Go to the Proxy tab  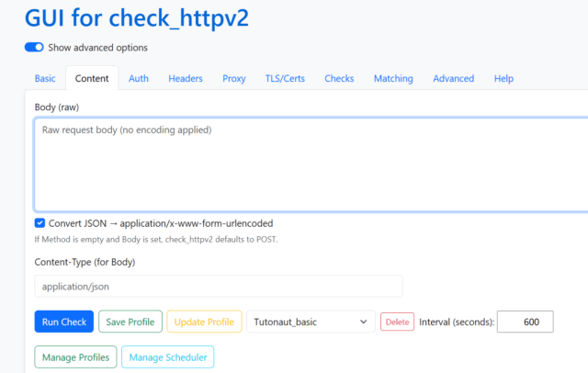(x=234, y=79)
